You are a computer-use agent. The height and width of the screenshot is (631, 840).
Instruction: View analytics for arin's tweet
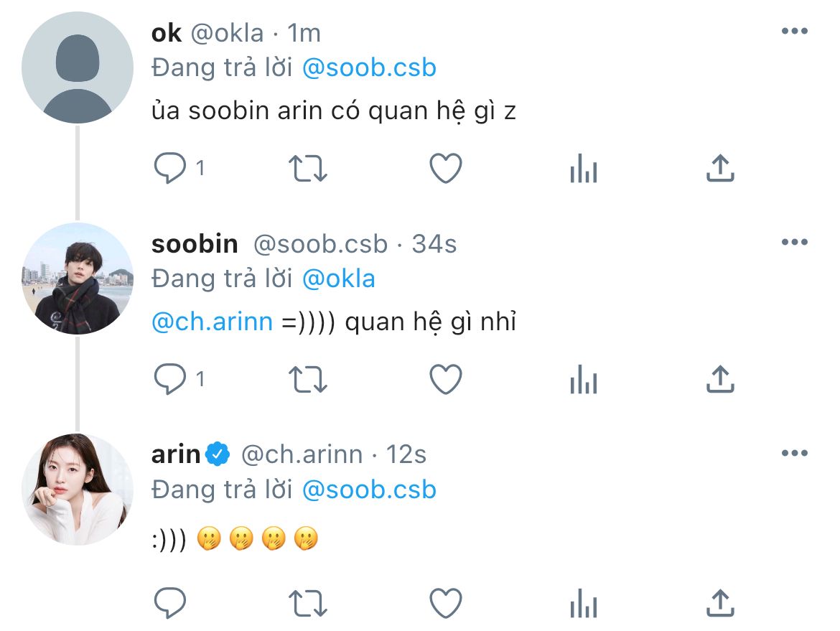pos(583,604)
